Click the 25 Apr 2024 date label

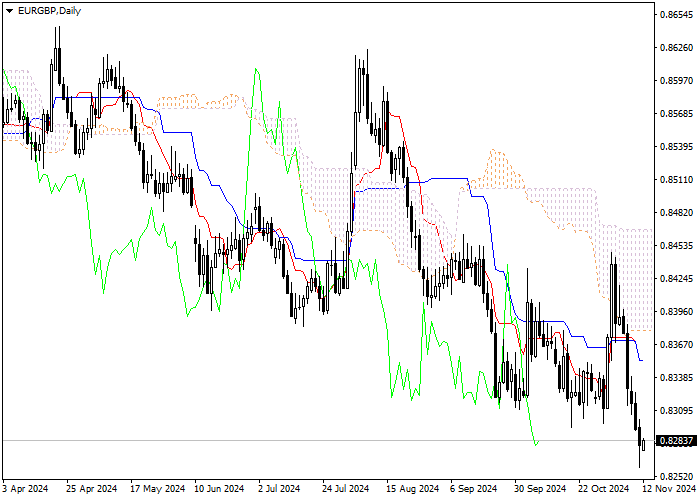92,489
